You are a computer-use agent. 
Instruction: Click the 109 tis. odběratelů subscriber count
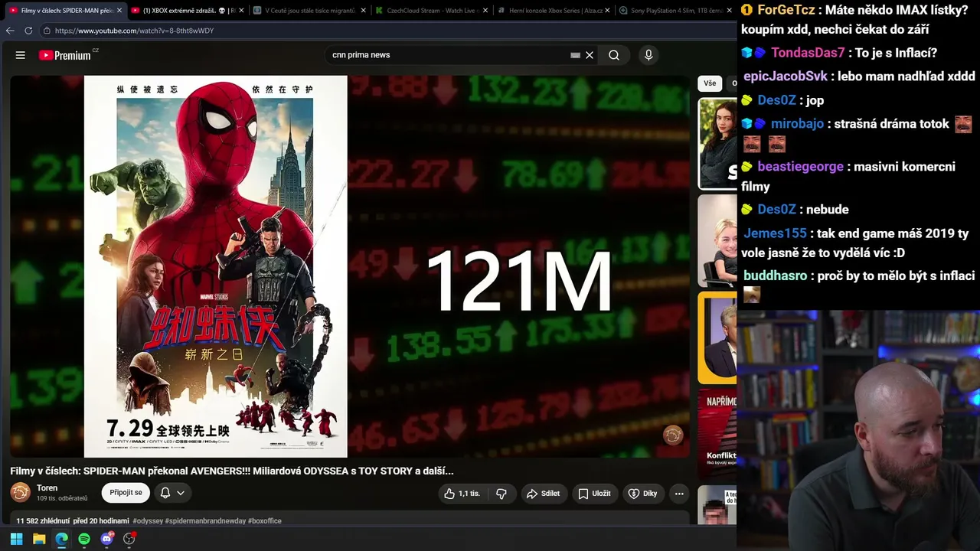[x=62, y=499]
